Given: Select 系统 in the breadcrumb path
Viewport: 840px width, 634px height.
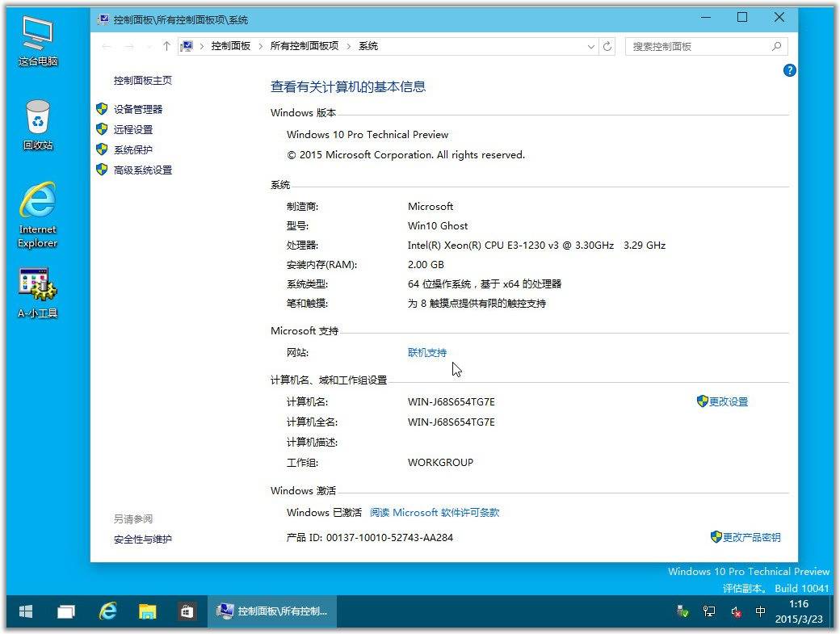Looking at the screenshot, I should tap(368, 46).
